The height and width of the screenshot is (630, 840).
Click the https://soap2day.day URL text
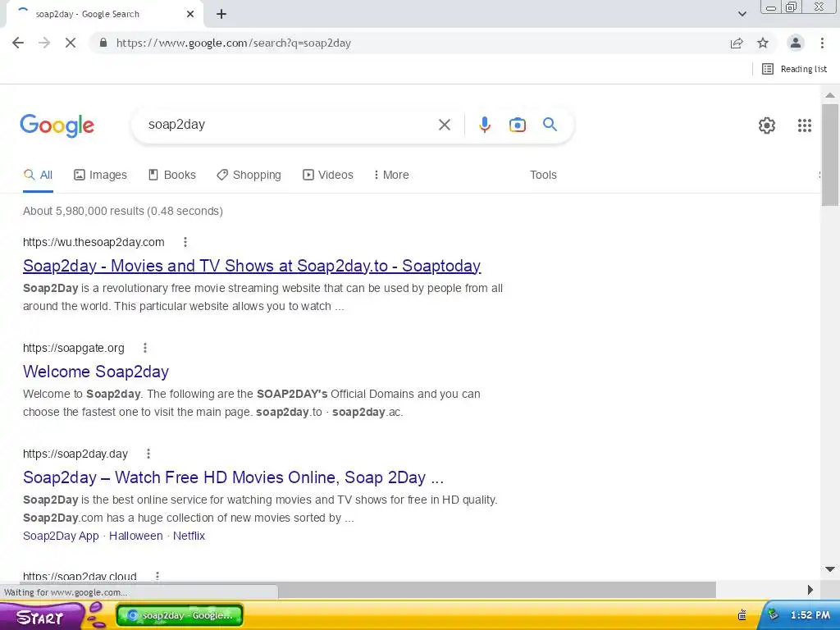[x=75, y=454]
